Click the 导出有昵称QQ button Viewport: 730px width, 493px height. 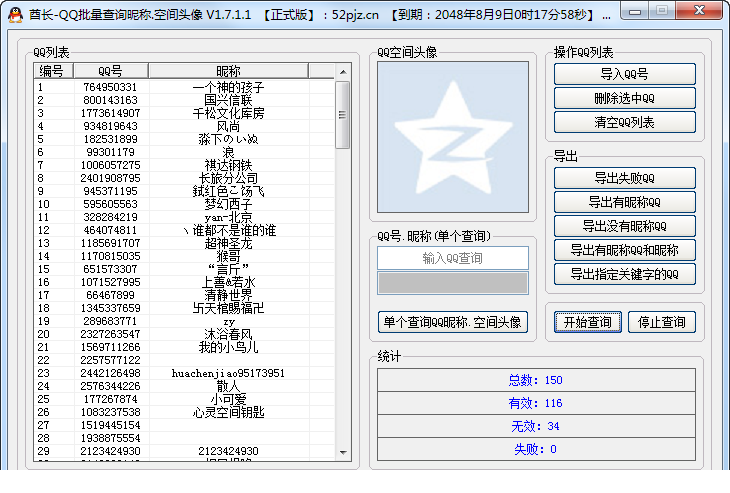point(624,202)
